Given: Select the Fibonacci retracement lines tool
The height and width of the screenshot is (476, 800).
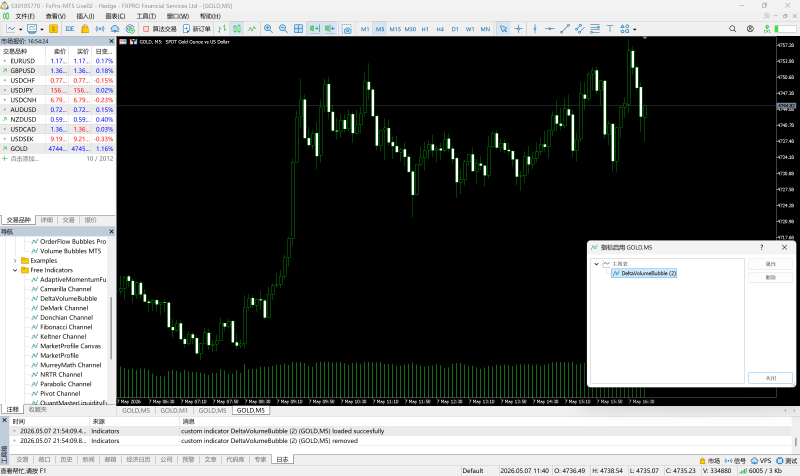Looking at the screenshot, I should (x=595, y=29).
